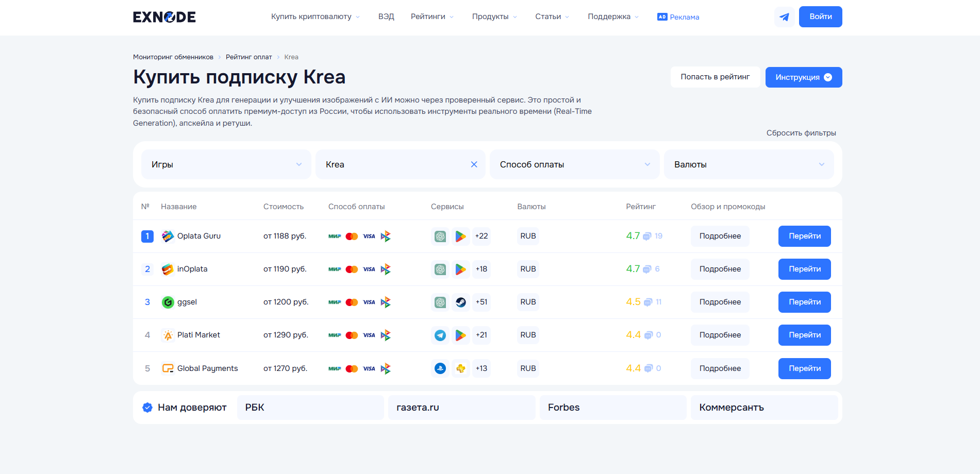Click Перейти for ggsel

[804, 302]
